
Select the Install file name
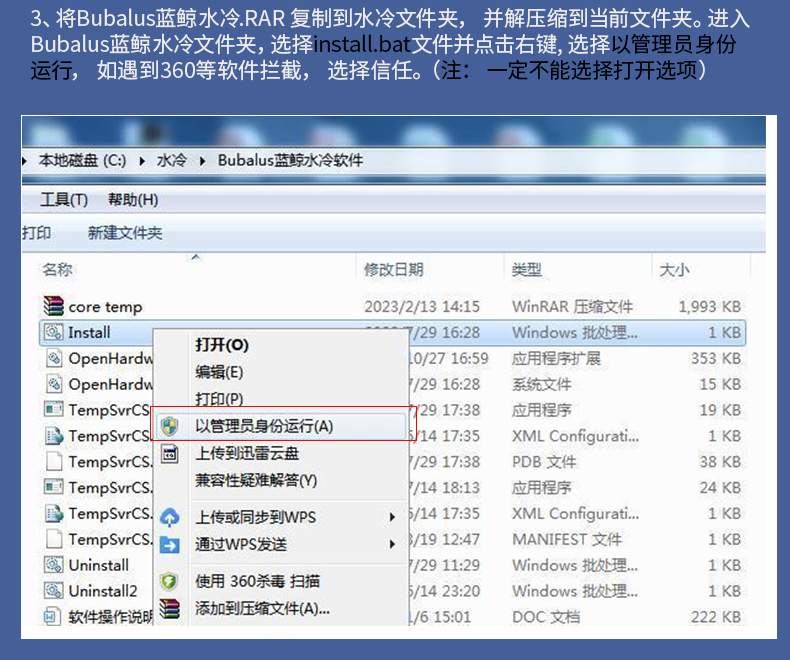89,333
